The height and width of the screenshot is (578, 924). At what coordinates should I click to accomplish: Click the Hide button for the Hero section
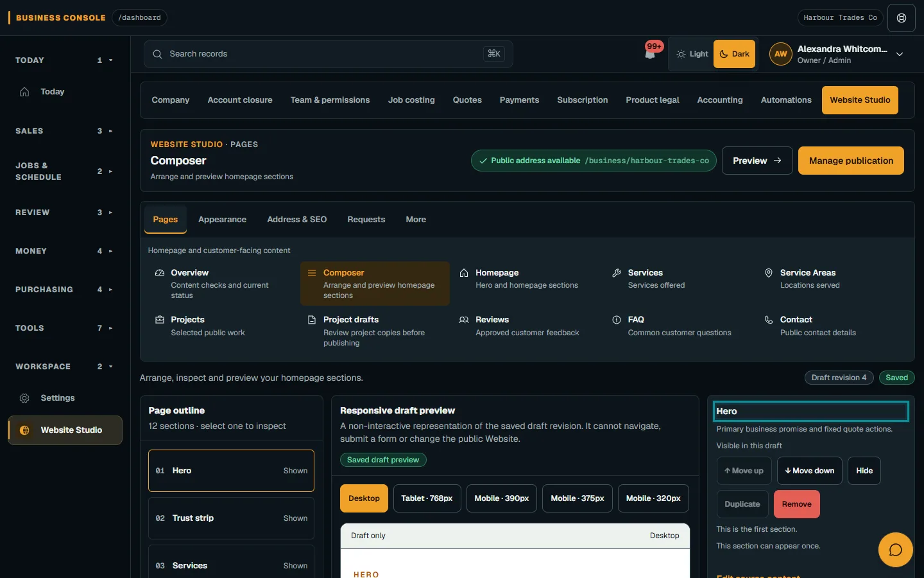tap(864, 471)
